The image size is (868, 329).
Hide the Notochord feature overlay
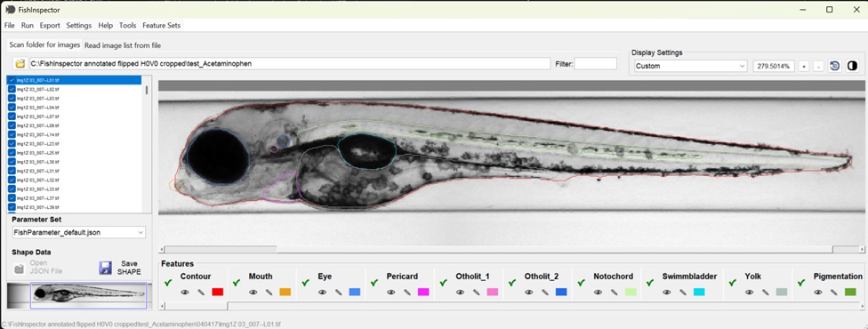click(x=598, y=292)
